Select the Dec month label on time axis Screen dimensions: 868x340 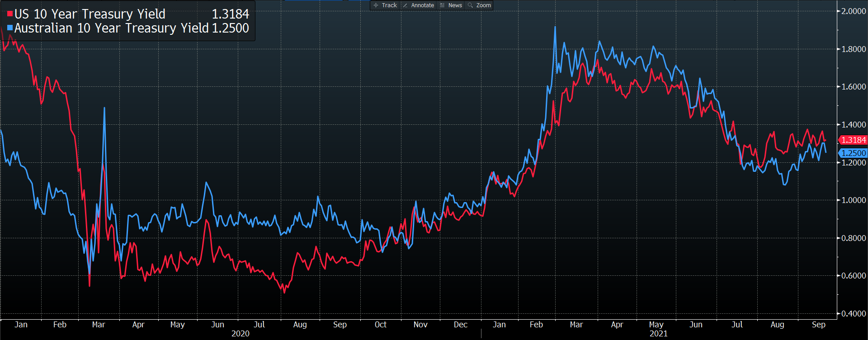pos(460,325)
